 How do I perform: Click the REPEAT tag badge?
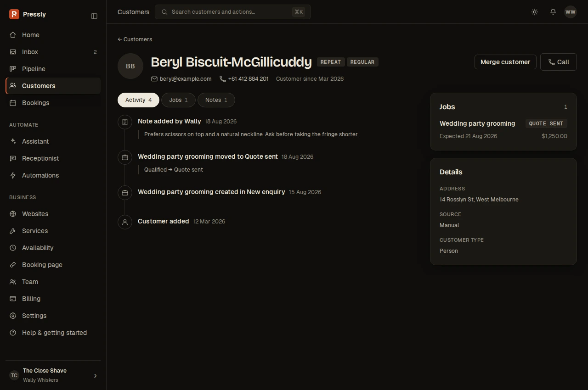[x=331, y=62]
